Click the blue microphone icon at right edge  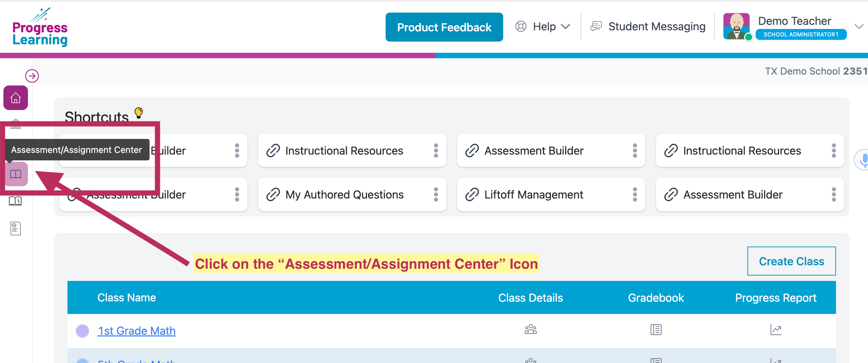coord(862,160)
